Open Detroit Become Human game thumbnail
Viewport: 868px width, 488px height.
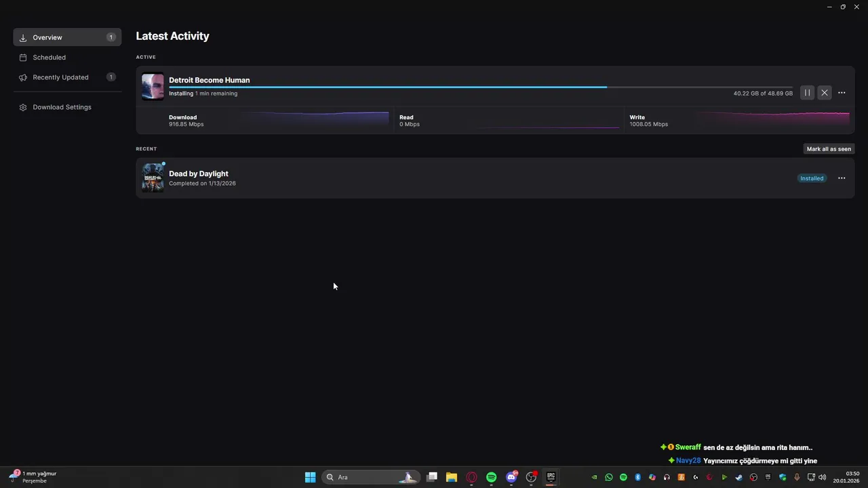point(153,86)
